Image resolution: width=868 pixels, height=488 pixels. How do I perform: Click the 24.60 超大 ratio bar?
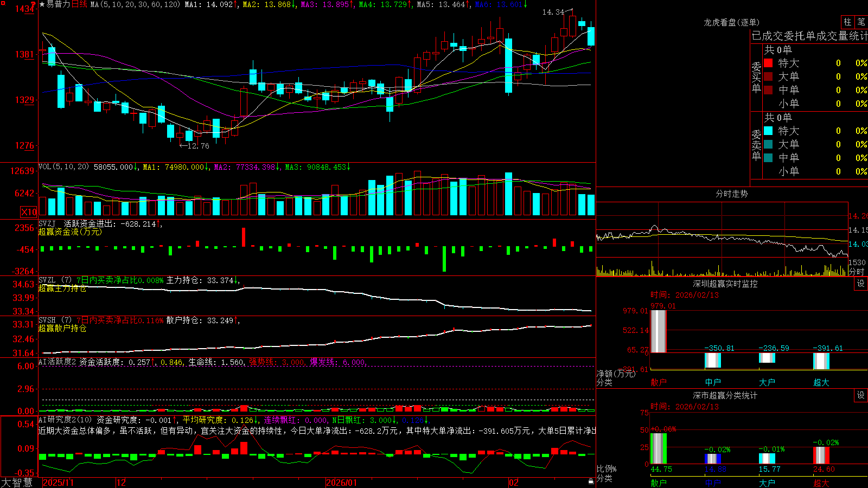click(x=821, y=455)
